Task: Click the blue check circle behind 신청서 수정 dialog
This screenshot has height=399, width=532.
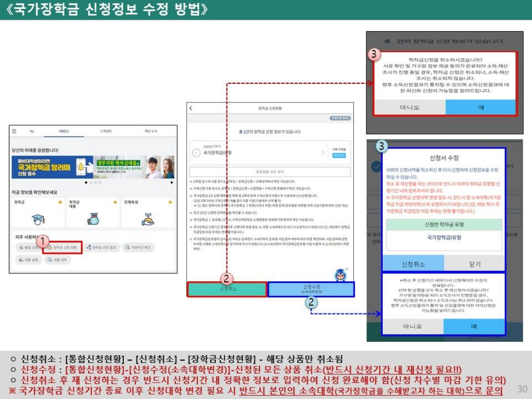Action: point(376,166)
